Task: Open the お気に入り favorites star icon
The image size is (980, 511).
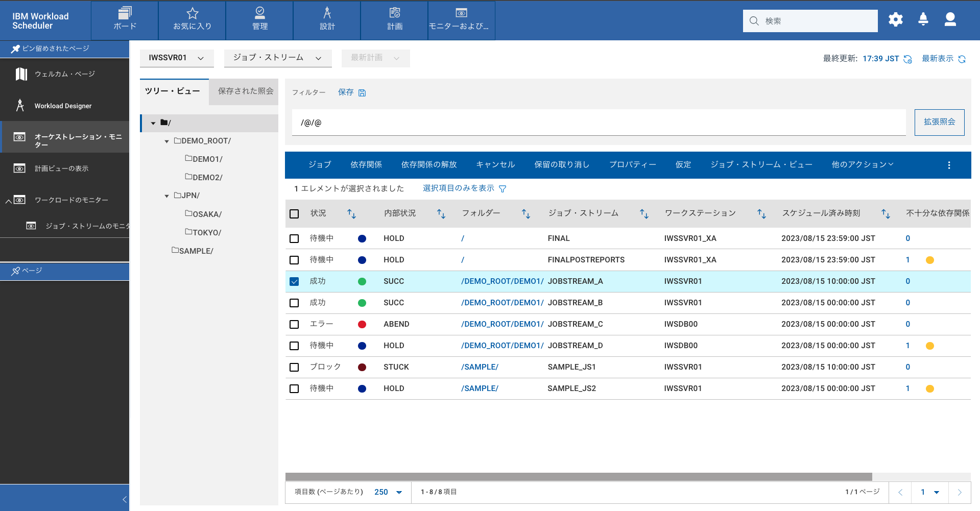Action: coord(192,13)
